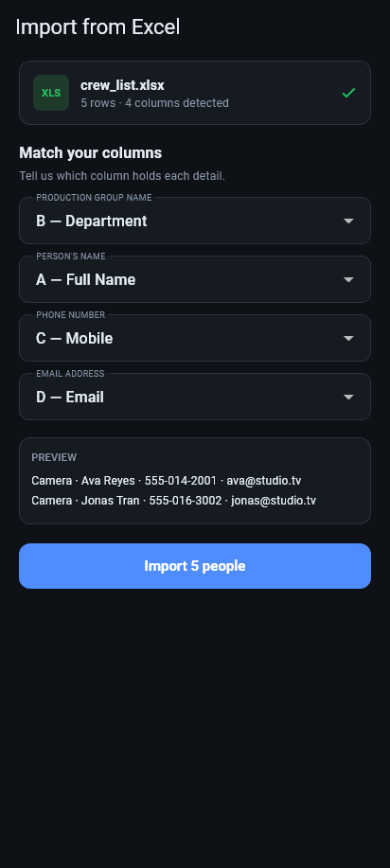Click the Preview panel heading

(54, 457)
